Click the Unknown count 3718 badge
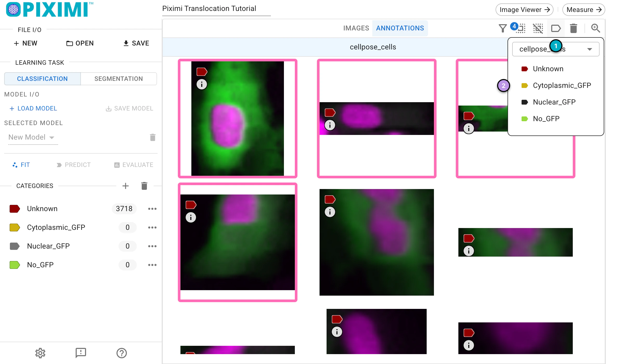The height and width of the screenshot is (364, 624). click(x=124, y=209)
